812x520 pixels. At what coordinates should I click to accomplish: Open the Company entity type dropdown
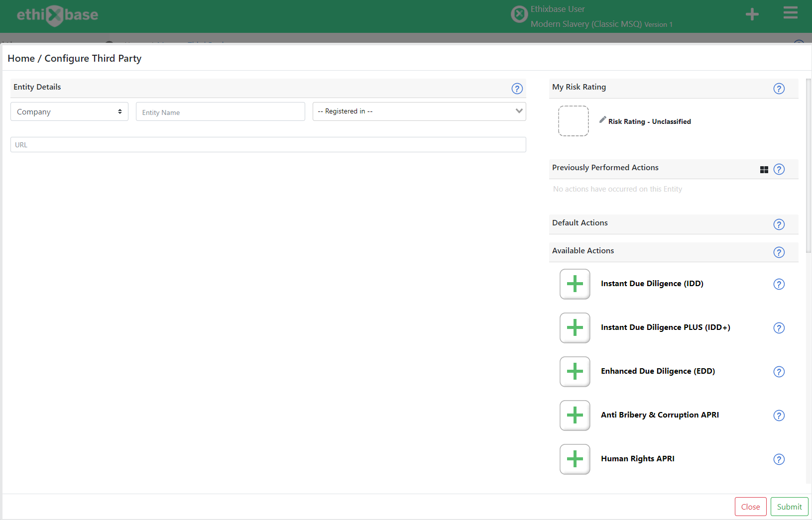tap(69, 111)
